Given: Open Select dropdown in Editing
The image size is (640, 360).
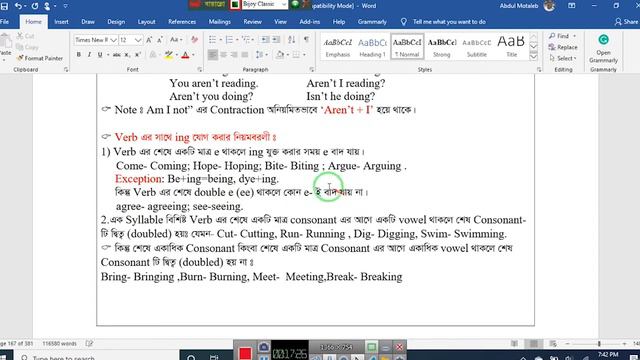Looking at the screenshot, I should [563, 58].
